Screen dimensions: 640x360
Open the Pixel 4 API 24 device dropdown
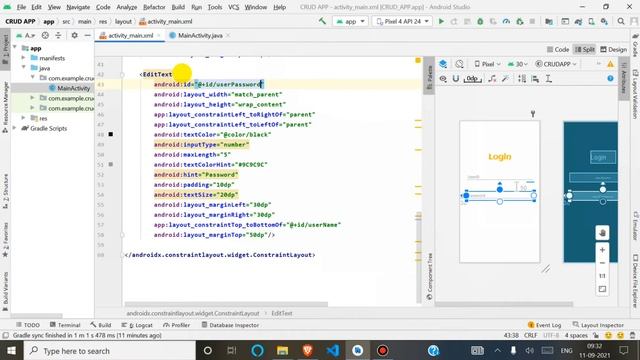pos(402,21)
